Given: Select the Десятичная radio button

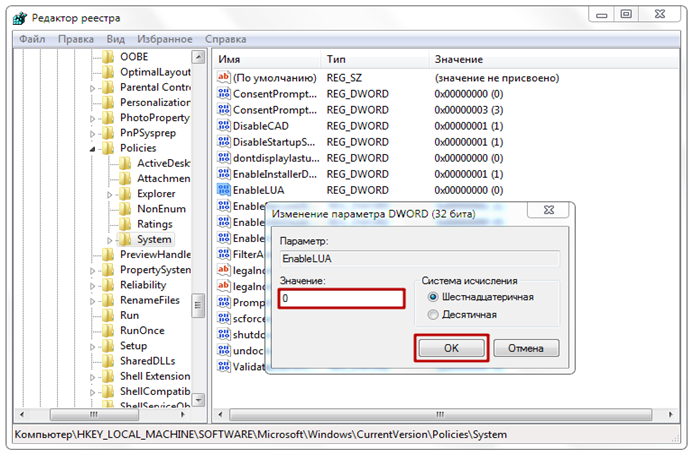Looking at the screenshot, I should pos(432,315).
